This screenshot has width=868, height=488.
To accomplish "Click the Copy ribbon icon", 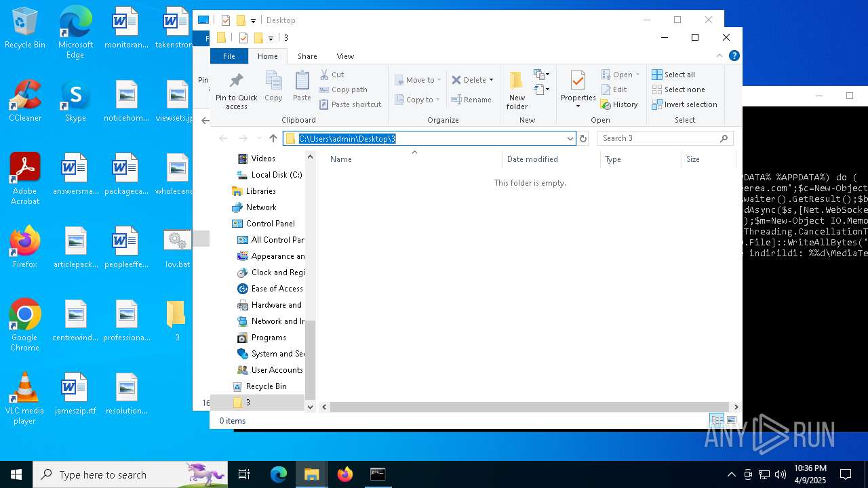I will 273,86.
